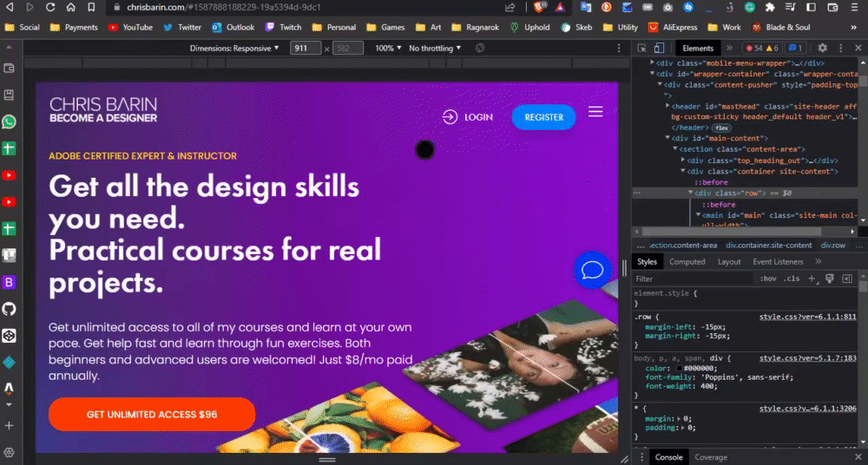The width and height of the screenshot is (868, 465).
Task: Bookmark this page with the bookmark icon
Action: point(91,7)
